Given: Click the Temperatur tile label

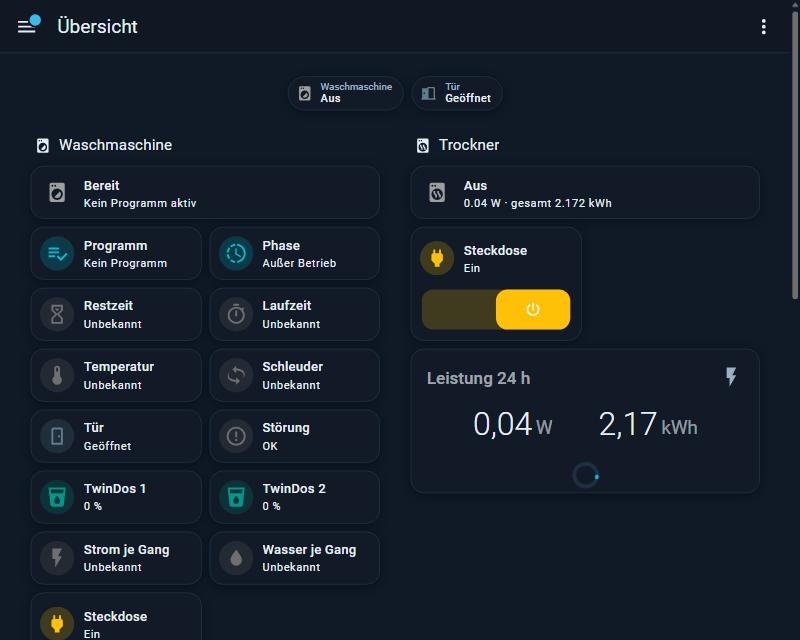Looking at the screenshot, I should 118,367.
